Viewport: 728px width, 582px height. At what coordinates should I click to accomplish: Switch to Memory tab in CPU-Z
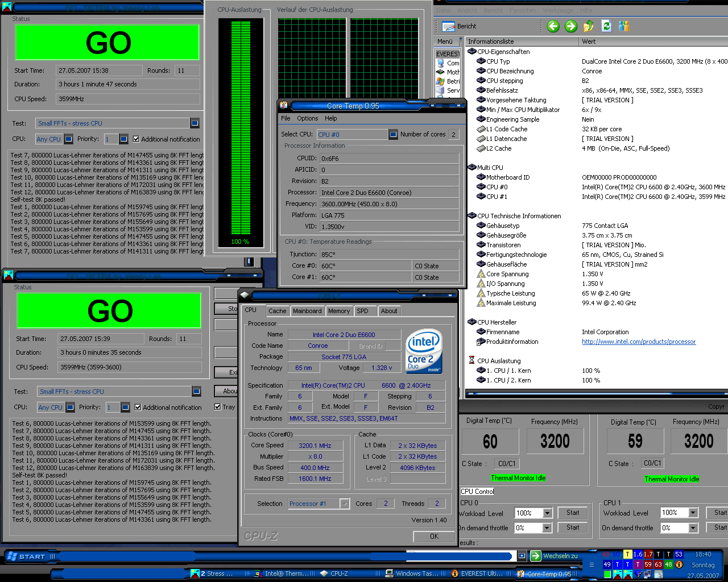339,311
